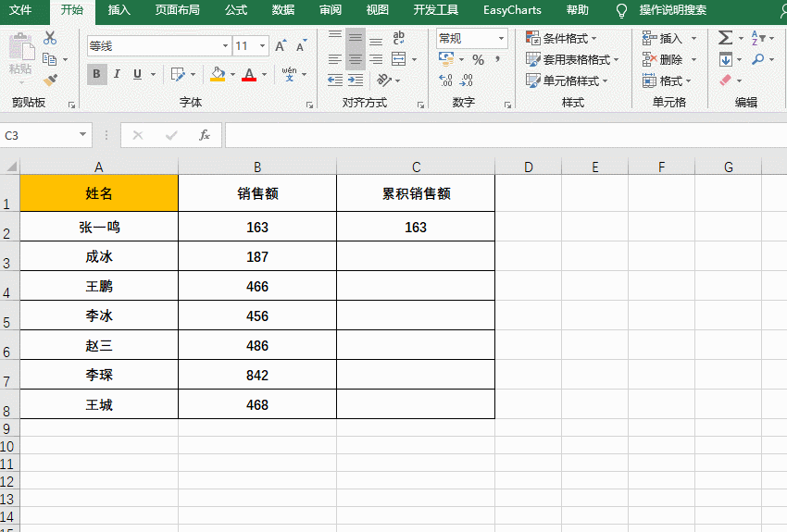Screen dimensions: 787x532
Task: Switch to the 页面布局 tab
Action: tap(177, 10)
